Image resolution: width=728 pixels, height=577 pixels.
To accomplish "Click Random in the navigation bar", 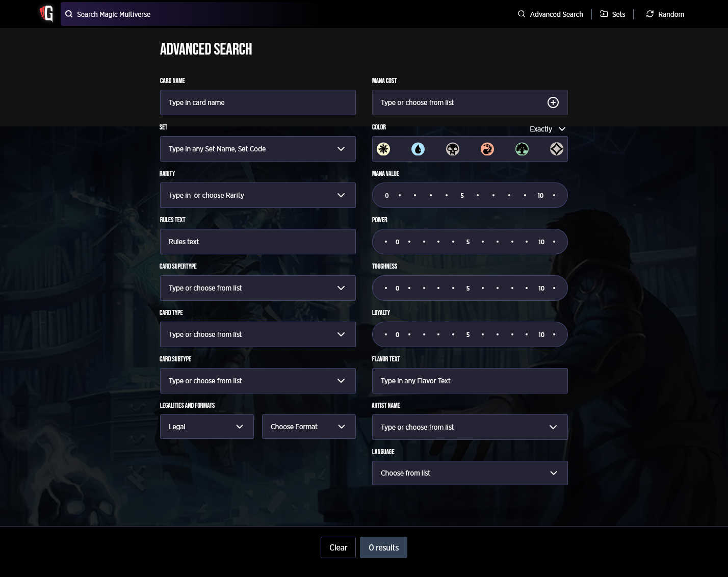I will pos(665,14).
